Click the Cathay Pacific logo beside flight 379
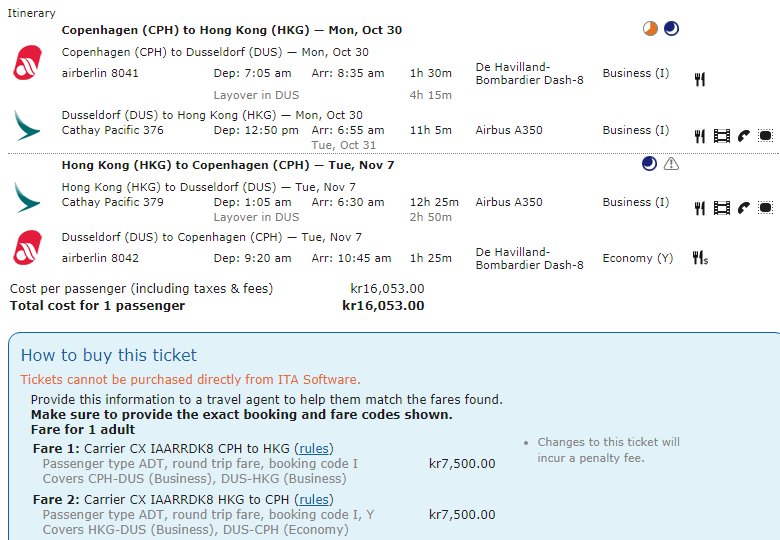The image size is (780, 540). [27, 196]
